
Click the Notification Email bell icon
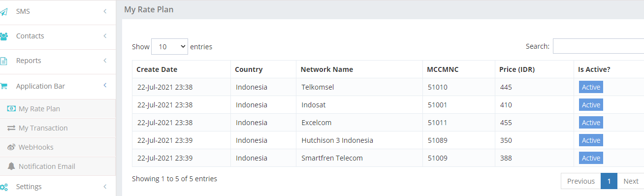(x=11, y=166)
